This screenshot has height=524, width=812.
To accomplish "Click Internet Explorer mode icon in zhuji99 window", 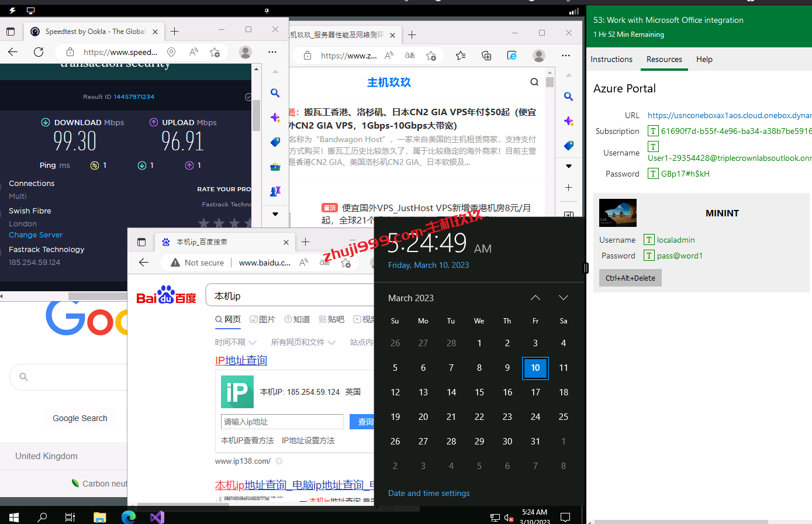I will pyautogui.click(x=512, y=56).
